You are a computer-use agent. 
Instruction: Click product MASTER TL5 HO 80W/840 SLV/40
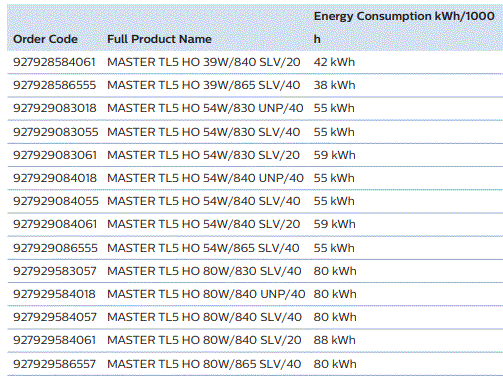204,317
